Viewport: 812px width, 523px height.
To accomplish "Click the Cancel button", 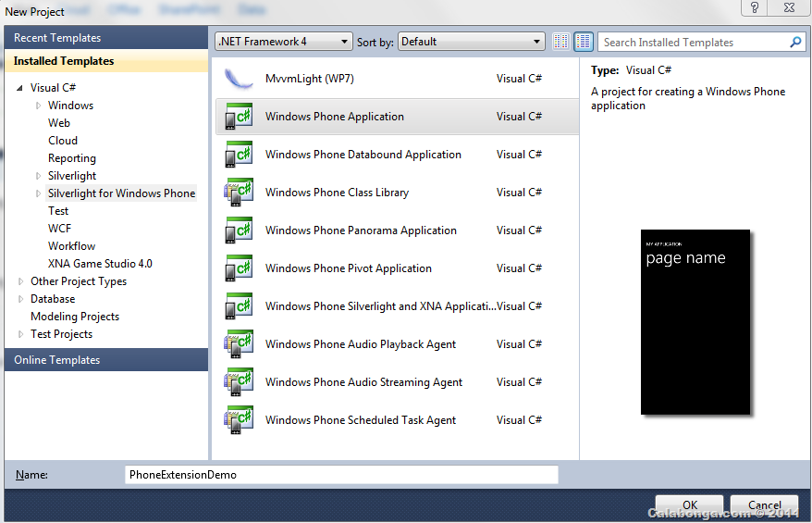I will [x=764, y=505].
